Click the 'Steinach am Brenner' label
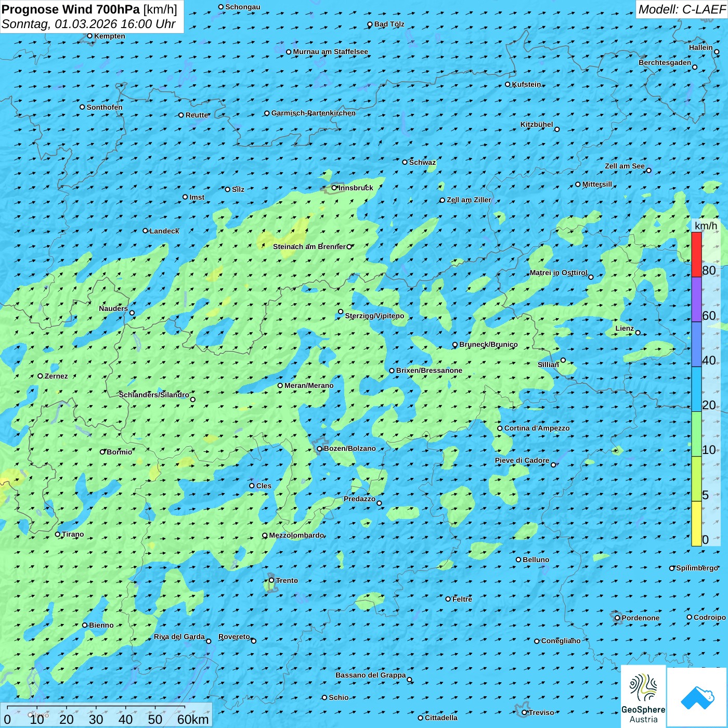The height and width of the screenshot is (728, 728). click(309, 246)
